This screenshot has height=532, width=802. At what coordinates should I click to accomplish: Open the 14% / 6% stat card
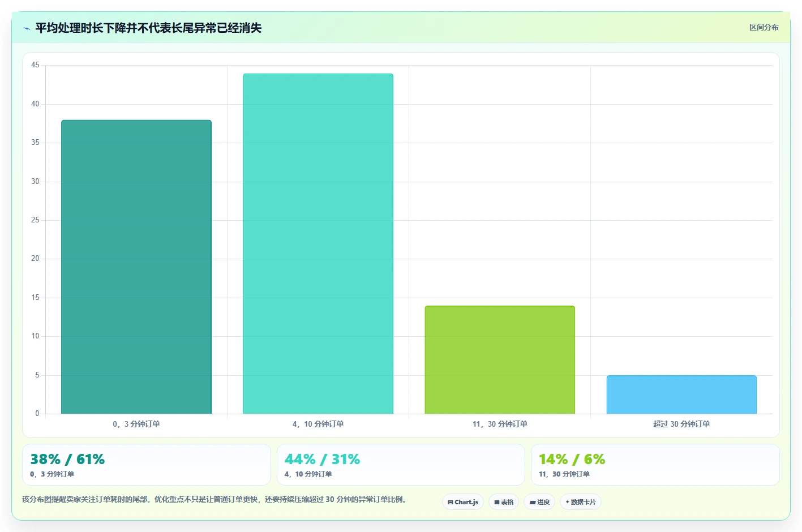655,465
